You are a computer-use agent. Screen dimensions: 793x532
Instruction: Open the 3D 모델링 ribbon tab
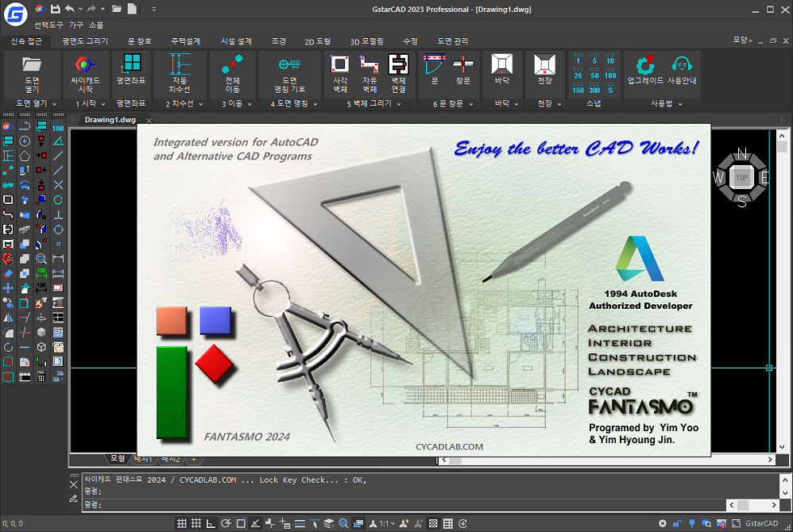coord(366,41)
